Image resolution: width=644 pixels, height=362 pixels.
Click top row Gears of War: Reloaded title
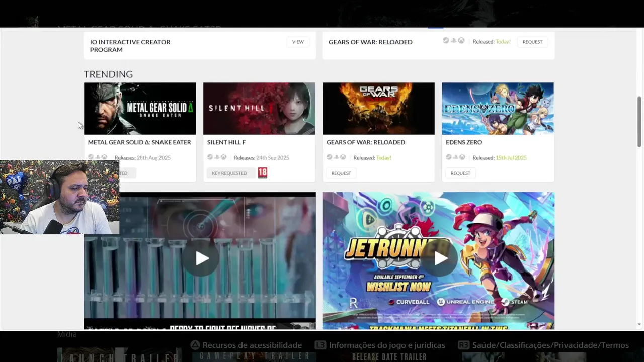(x=370, y=42)
